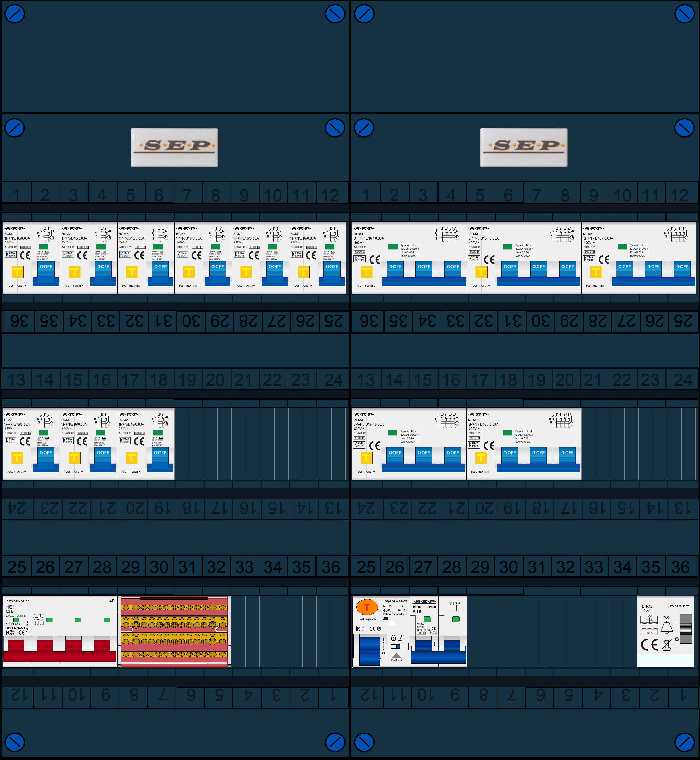Click the 'B16' rating on INS18 breaker

pyautogui.click(x=417, y=612)
